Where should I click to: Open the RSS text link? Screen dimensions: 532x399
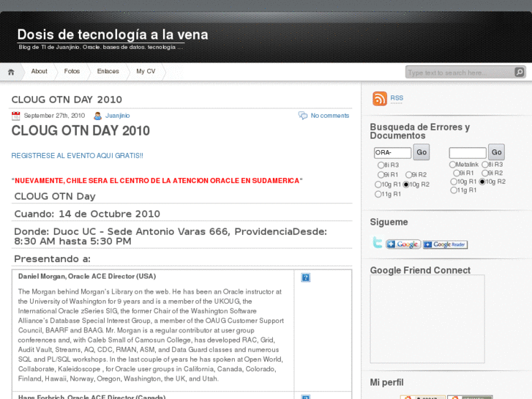coord(397,98)
